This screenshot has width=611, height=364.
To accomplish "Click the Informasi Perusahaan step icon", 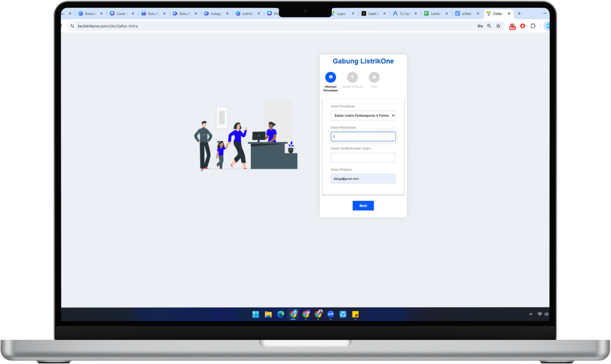I will coord(330,77).
